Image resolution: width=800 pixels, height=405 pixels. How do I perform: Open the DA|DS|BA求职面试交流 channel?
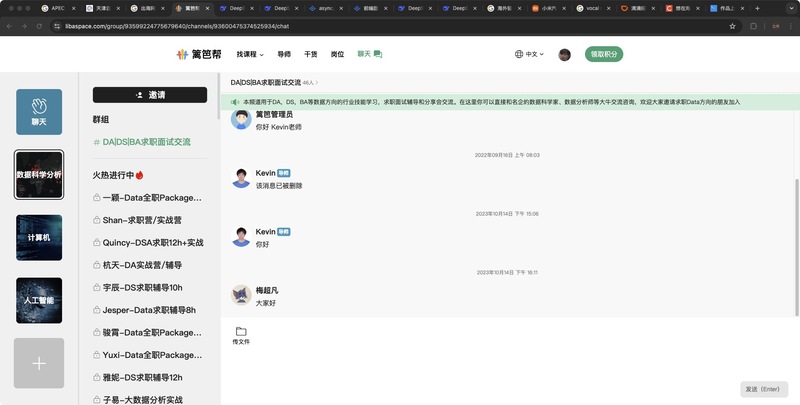[142, 142]
